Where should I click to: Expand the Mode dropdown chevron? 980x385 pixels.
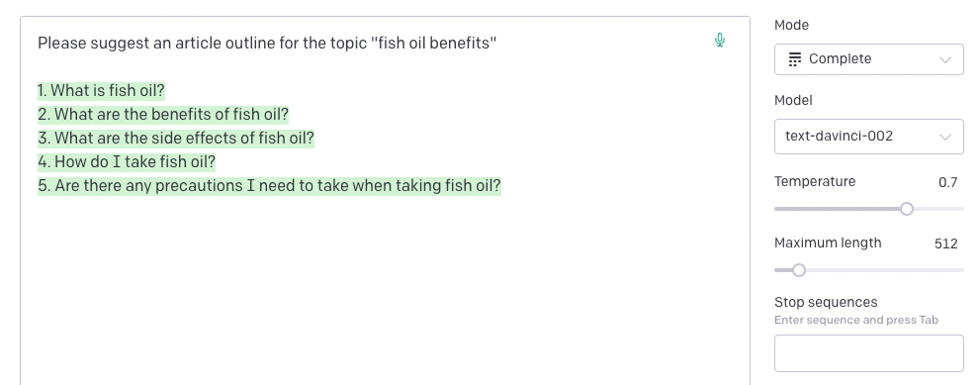[x=945, y=60]
